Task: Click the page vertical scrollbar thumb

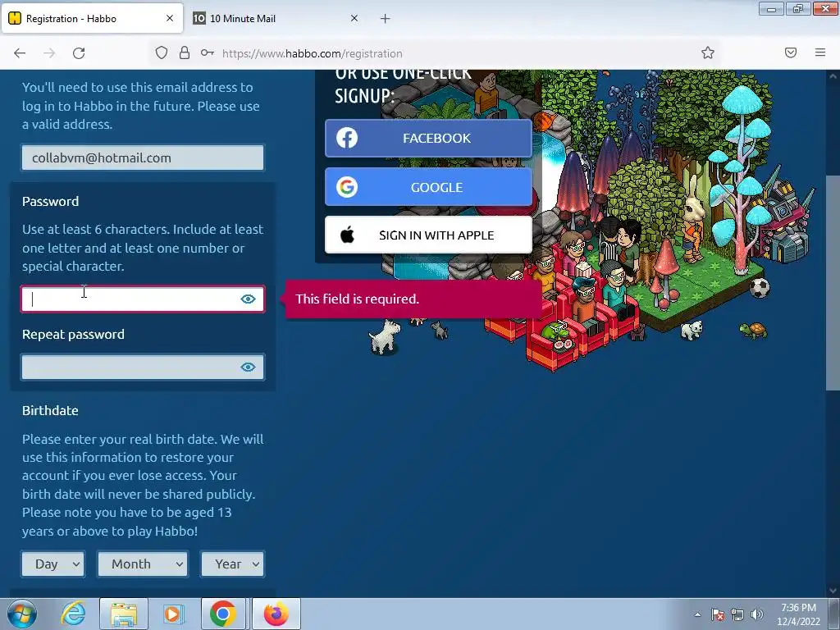Action: click(833, 283)
